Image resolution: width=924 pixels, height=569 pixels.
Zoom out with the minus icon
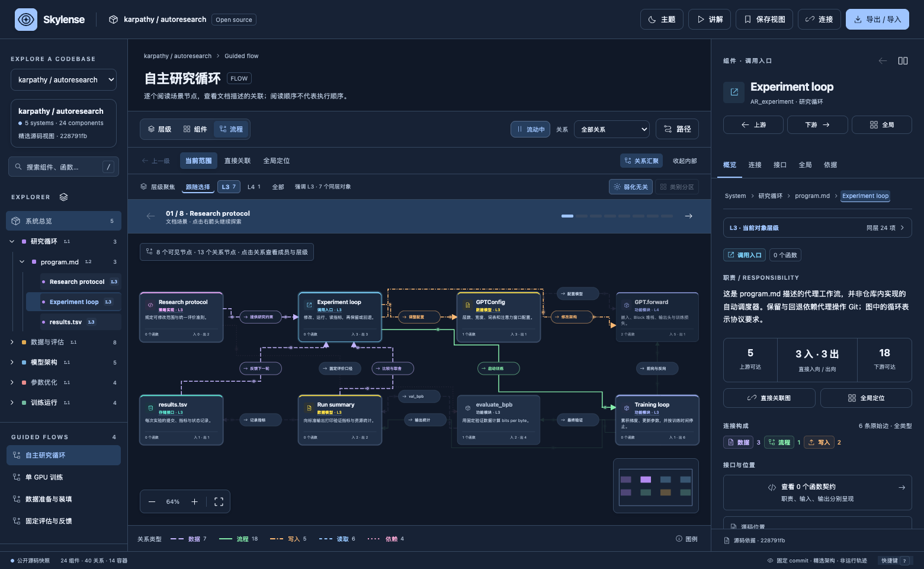(x=152, y=501)
